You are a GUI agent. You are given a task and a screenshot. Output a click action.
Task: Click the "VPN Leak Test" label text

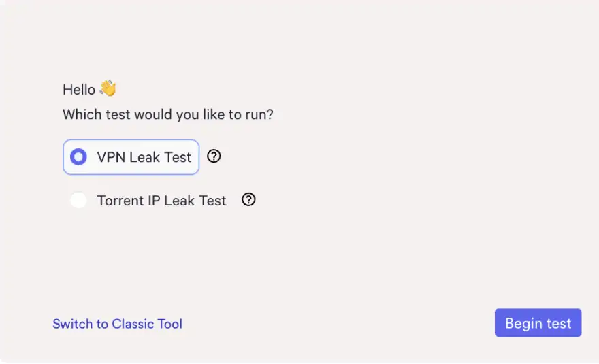click(144, 157)
